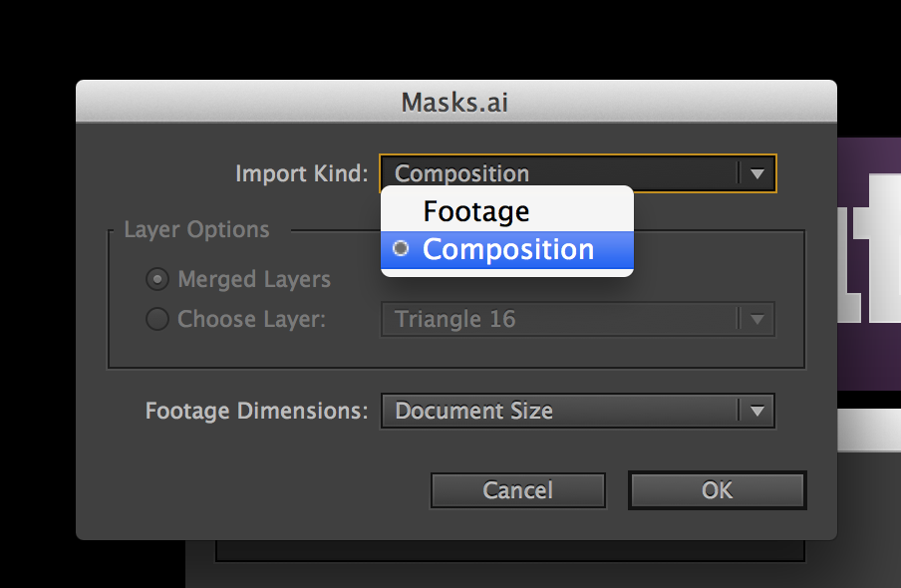Click the Document Size text in dropdown
This screenshot has width=901, height=588.
pyautogui.click(x=474, y=411)
